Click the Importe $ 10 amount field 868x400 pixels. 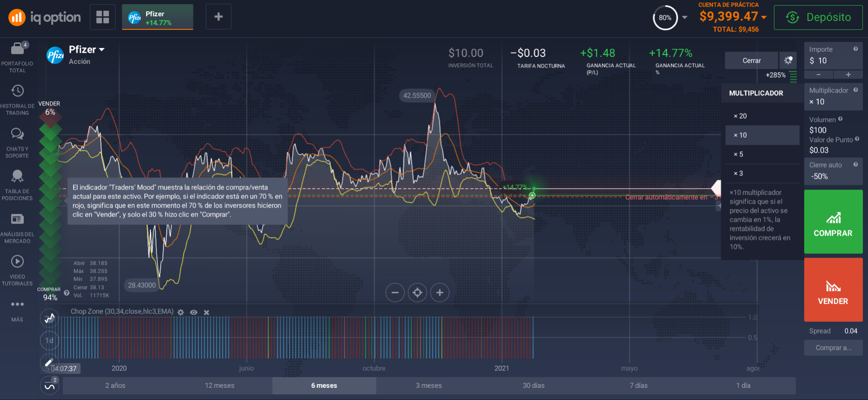coord(833,56)
